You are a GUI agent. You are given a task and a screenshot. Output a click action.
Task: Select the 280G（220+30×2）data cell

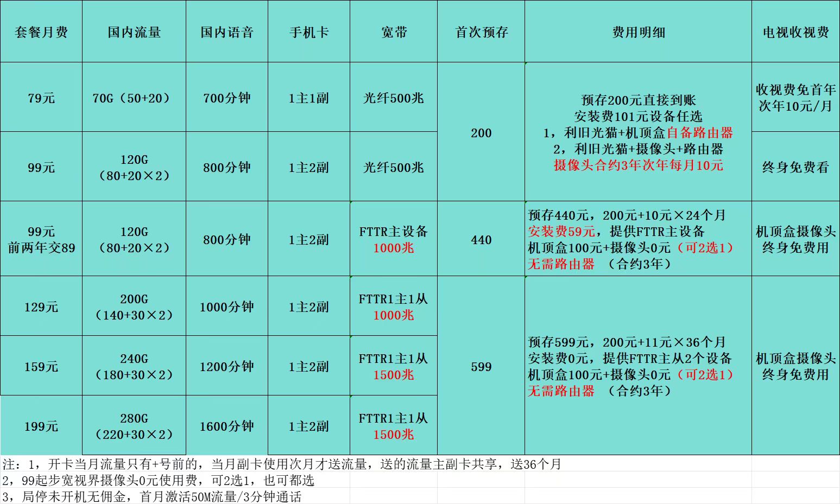coord(134,426)
